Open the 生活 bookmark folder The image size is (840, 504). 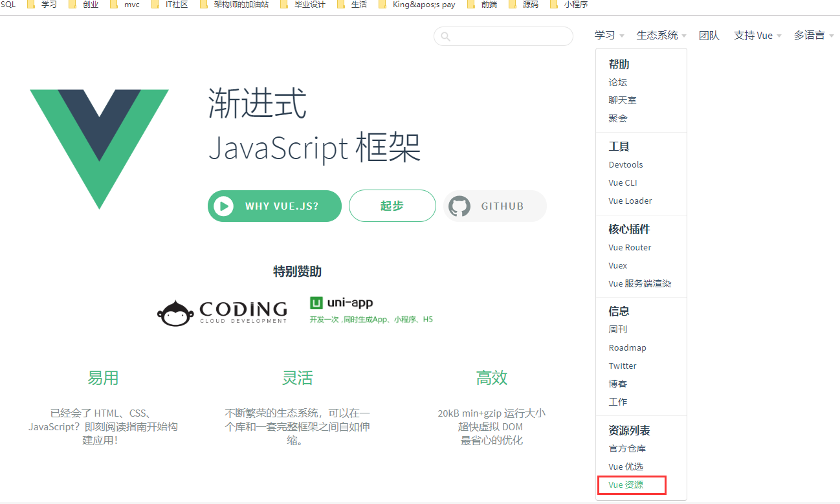point(352,5)
